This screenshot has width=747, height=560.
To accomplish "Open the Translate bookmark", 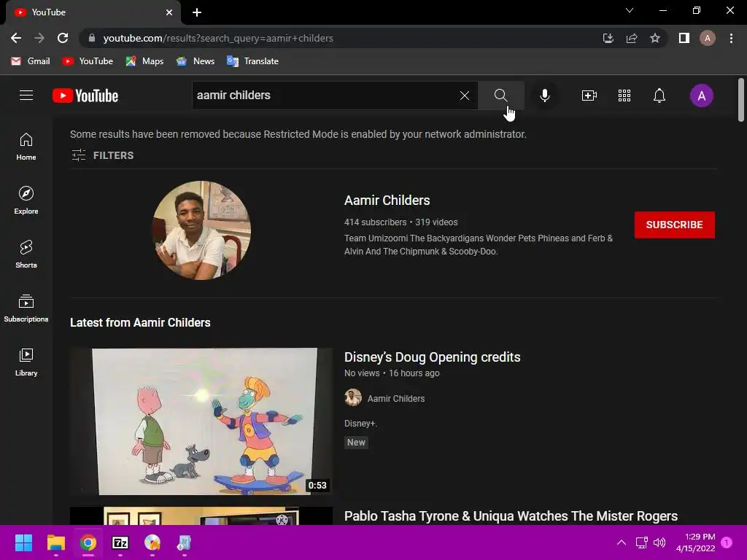I will [x=253, y=61].
